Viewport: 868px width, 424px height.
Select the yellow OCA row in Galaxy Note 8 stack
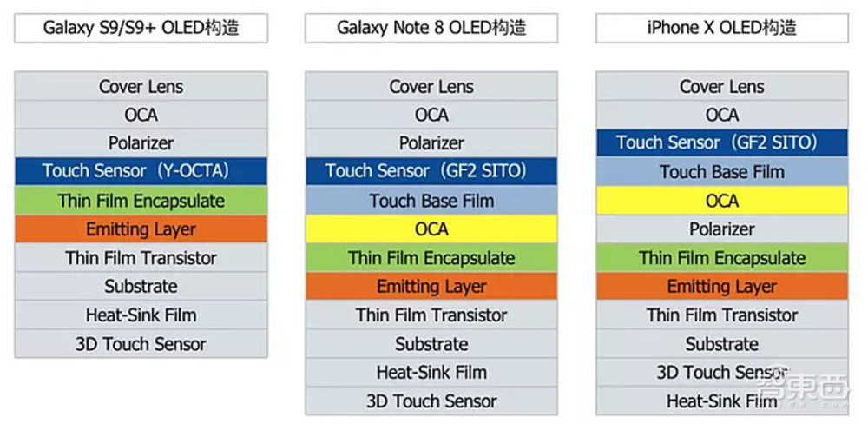pyautogui.click(x=431, y=229)
